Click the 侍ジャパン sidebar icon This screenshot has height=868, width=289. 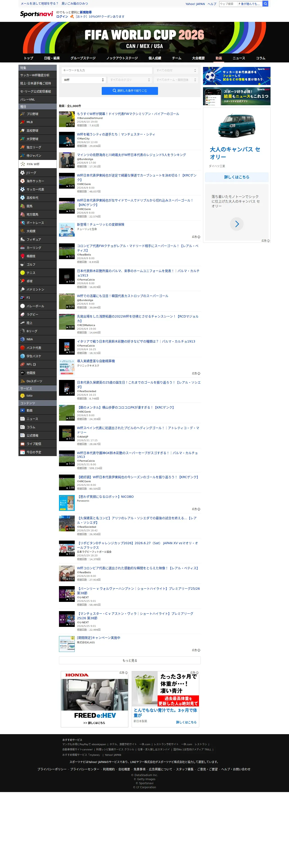click(x=23, y=155)
